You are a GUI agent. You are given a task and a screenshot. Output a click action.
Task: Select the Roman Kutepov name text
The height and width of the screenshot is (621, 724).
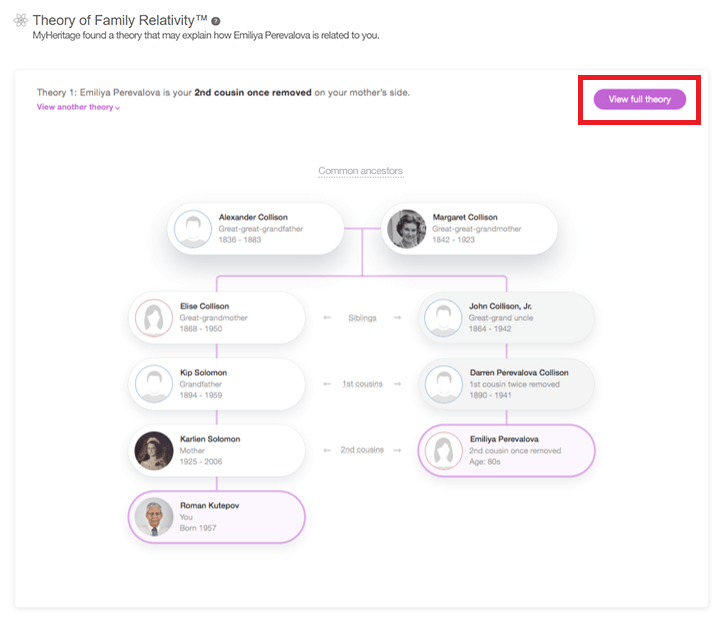[x=210, y=506]
